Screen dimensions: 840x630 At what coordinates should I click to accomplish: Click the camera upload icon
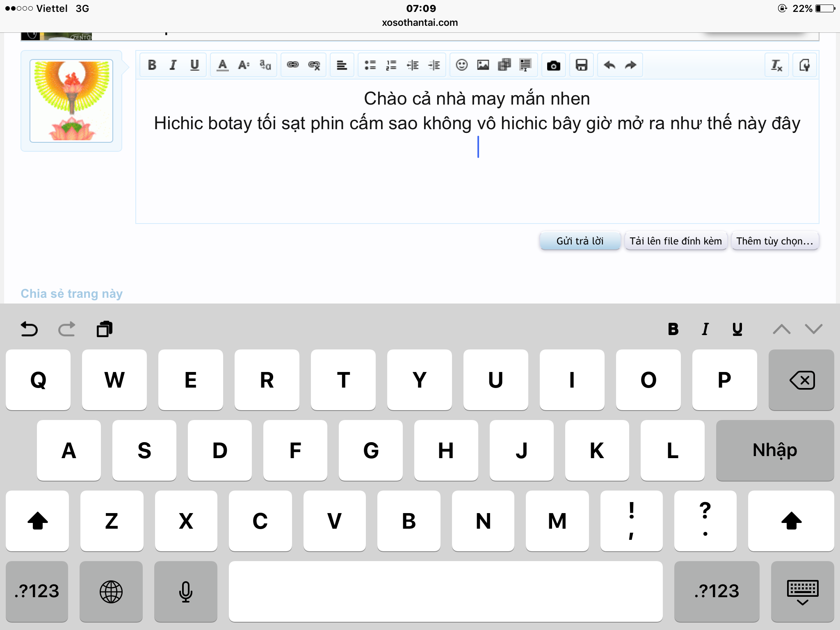click(553, 65)
